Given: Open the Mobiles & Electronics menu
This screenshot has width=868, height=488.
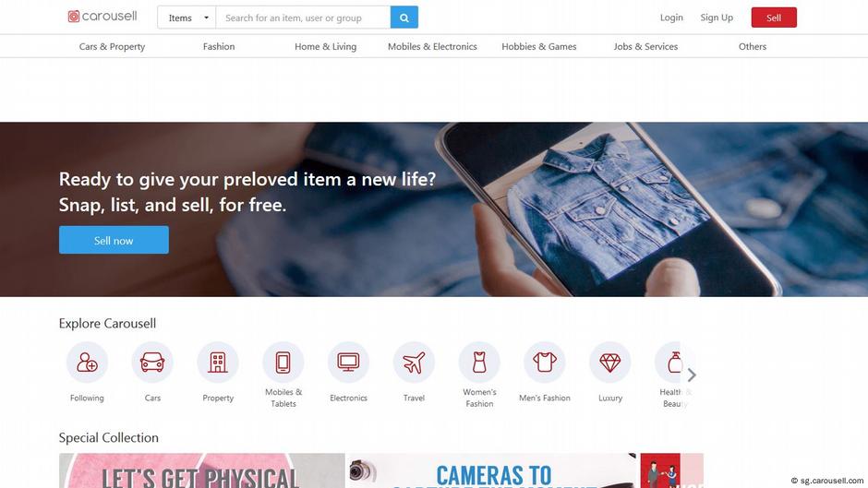Looking at the screenshot, I should click(x=432, y=46).
